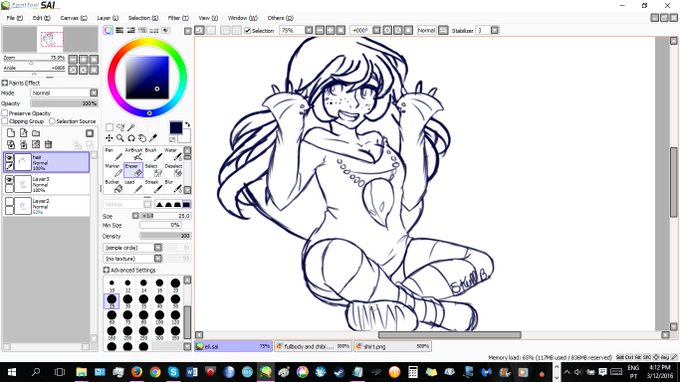
Task: Hide the hair layer with its eye icon
Action: [9, 158]
